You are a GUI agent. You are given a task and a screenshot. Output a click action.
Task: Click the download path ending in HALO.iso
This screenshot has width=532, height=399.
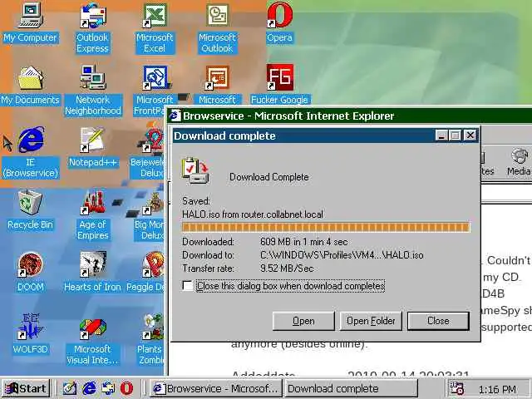[x=342, y=255]
